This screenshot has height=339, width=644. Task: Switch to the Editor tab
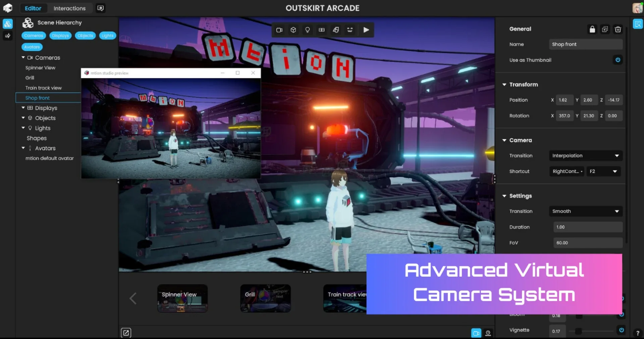point(33,8)
